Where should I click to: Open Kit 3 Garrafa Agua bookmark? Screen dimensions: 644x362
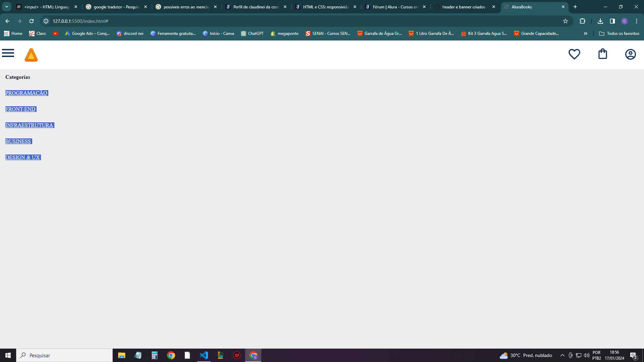484,34
